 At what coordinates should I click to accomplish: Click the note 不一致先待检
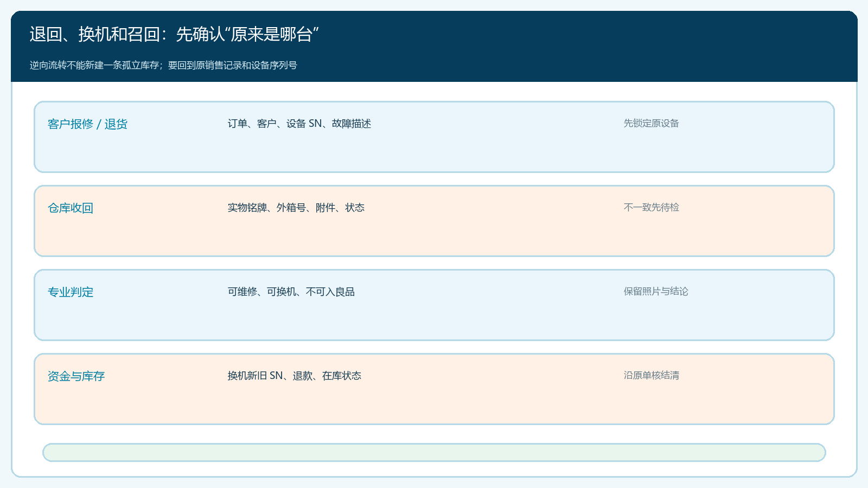[651, 207]
